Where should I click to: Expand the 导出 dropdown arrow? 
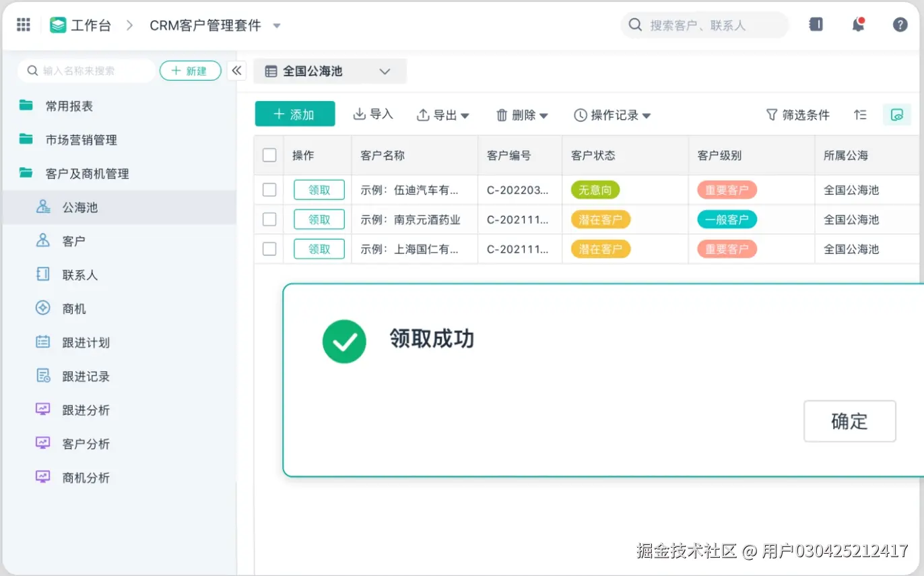464,115
